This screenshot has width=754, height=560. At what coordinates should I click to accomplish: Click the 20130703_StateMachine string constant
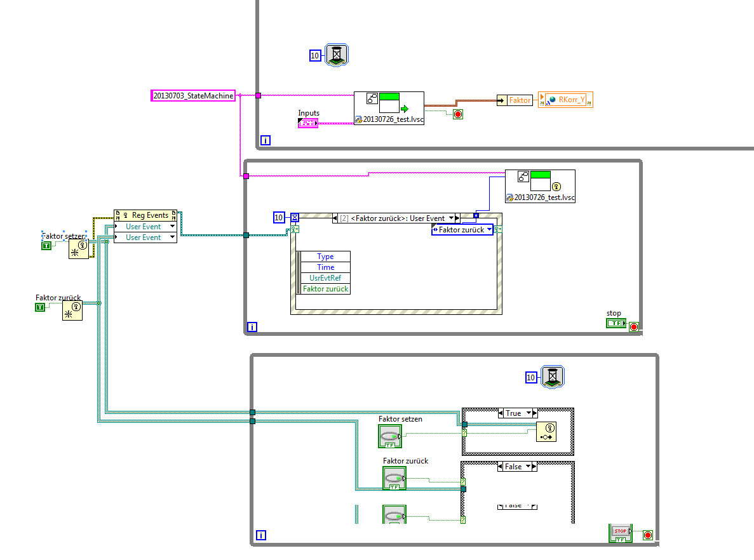(193, 96)
